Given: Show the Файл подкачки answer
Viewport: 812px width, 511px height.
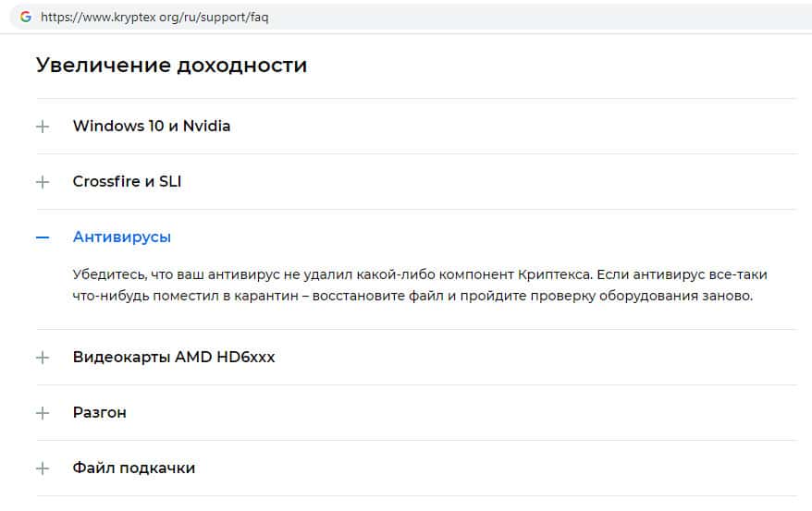Looking at the screenshot, I should (134, 468).
